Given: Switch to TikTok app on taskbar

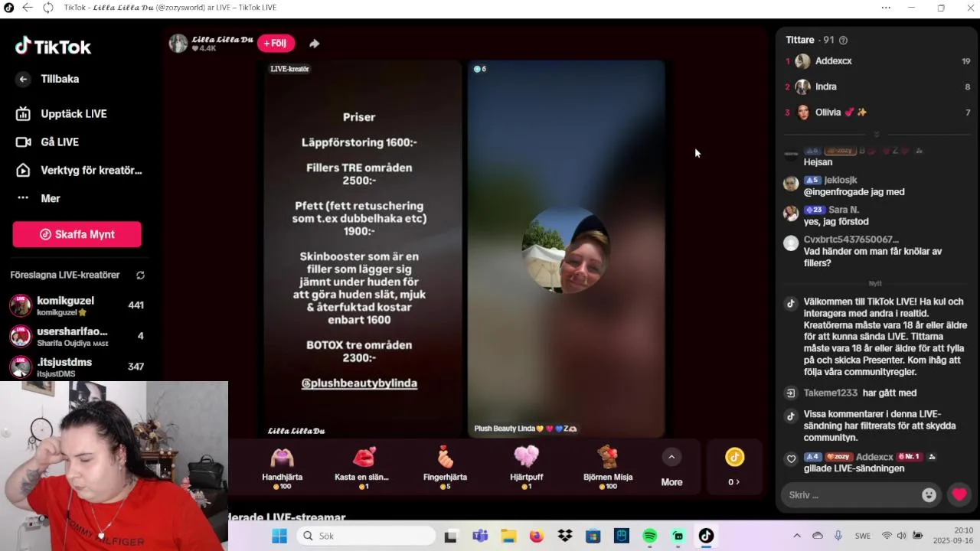Looking at the screenshot, I should tap(706, 536).
